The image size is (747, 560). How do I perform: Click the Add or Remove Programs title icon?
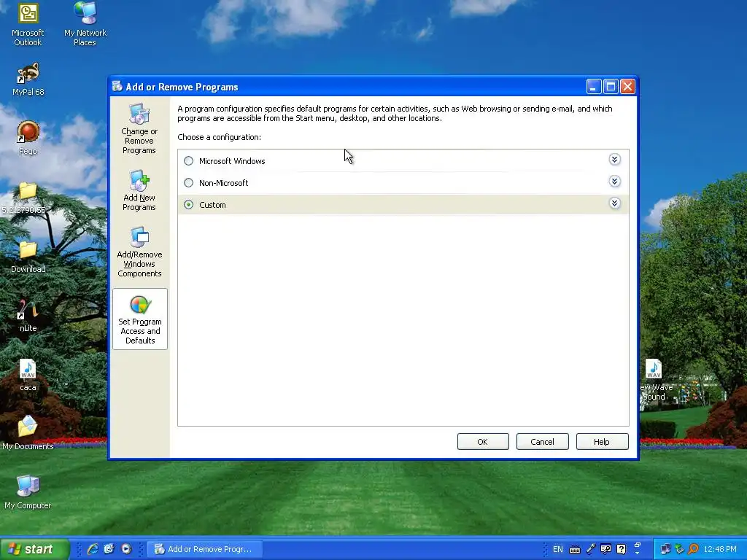(x=117, y=86)
